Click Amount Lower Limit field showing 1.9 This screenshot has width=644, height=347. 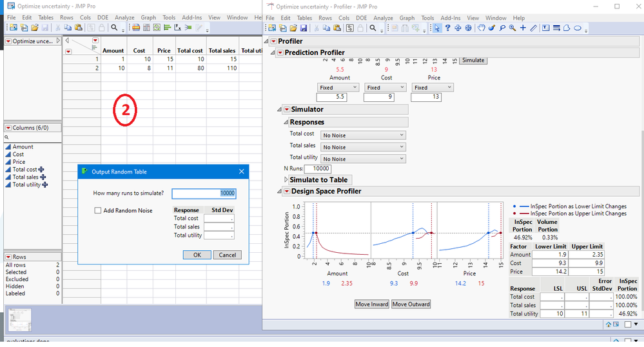(551, 255)
